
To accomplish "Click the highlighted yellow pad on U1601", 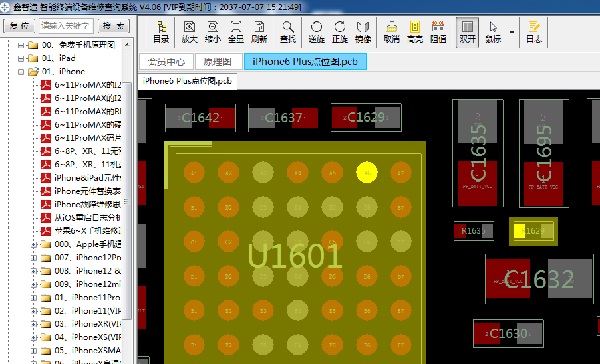I will point(367,172).
